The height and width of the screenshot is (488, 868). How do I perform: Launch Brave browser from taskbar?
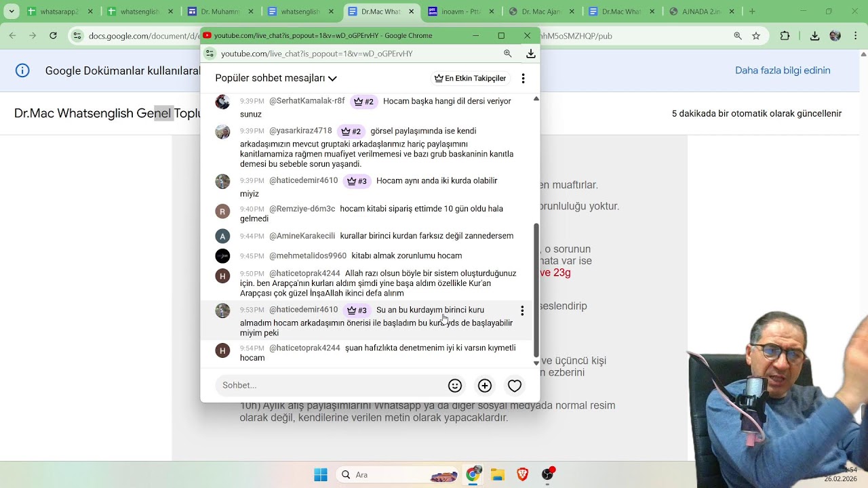(523, 474)
